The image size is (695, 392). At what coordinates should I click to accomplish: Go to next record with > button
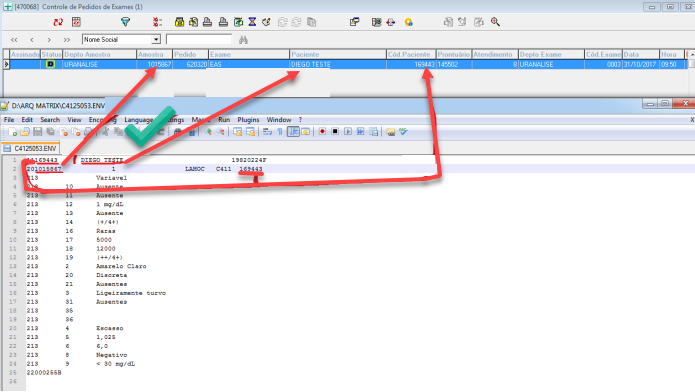pyautogui.click(x=49, y=40)
